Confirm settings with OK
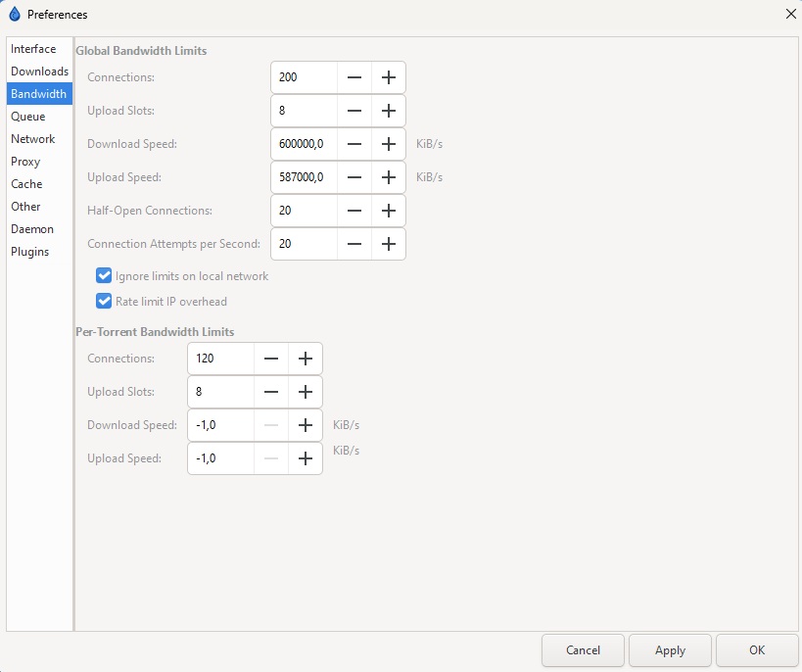The image size is (802, 672). 757,650
